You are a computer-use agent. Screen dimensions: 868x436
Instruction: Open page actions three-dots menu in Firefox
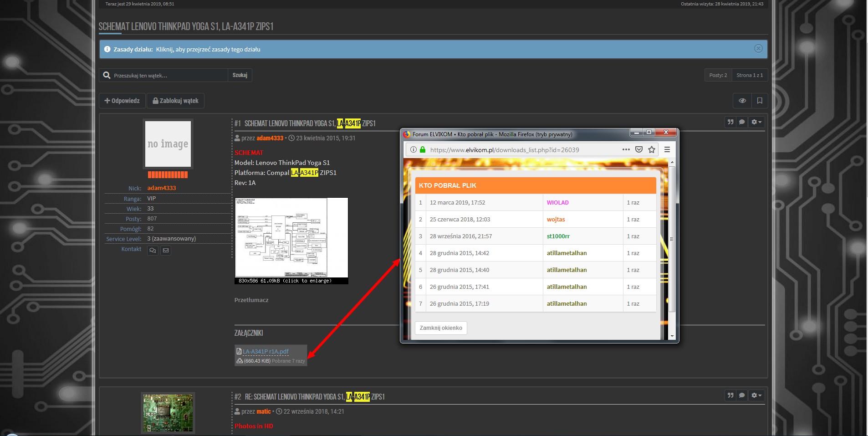coord(626,149)
